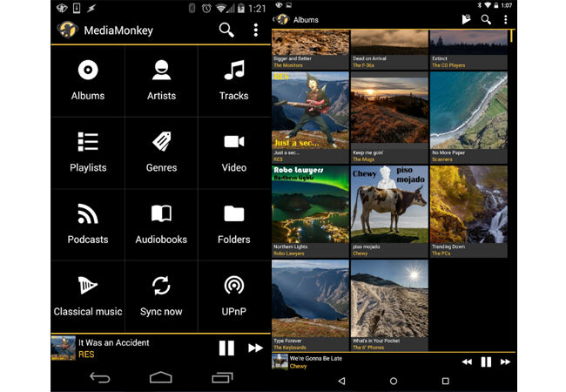Tap the play-all flag icon in Albums bar
Screen dimensions: 566x392
(x=466, y=19)
